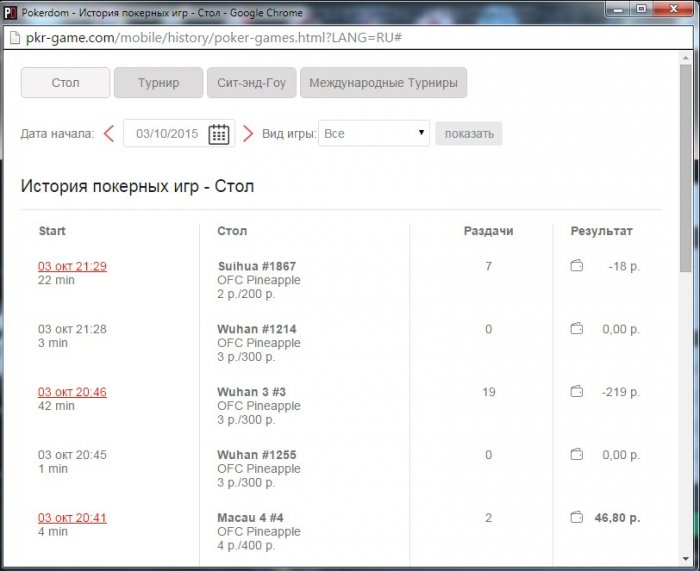The width and height of the screenshot is (700, 571).
Task: Maximize the Chrome window
Action: [642, 8]
